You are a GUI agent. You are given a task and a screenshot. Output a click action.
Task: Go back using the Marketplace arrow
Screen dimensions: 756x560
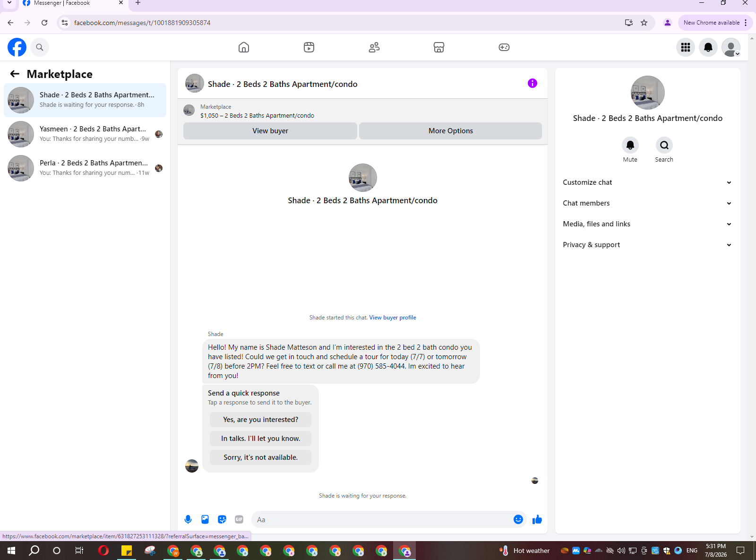[x=15, y=74]
